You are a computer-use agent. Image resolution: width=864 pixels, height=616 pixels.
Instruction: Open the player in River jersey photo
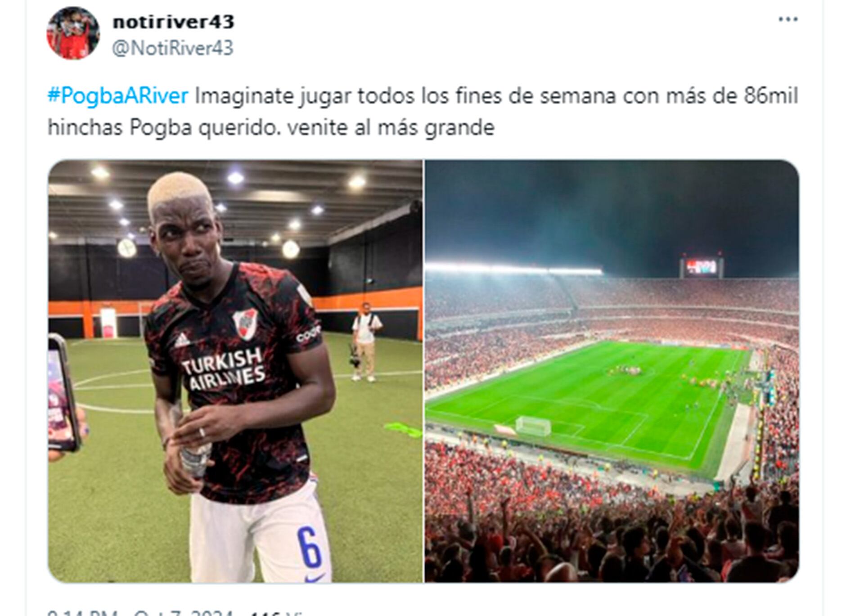[x=235, y=371]
